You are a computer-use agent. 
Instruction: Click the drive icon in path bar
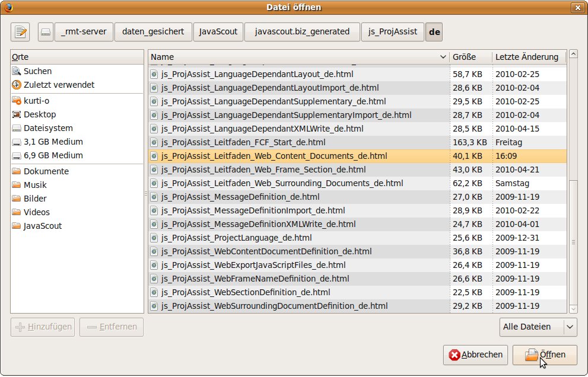point(46,32)
